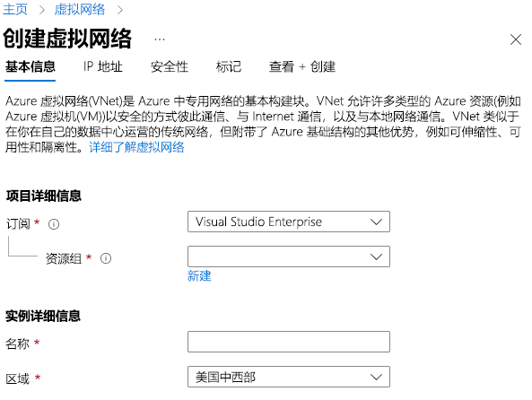
Task: Switch to the IP 地址 tab
Action: [x=103, y=66]
